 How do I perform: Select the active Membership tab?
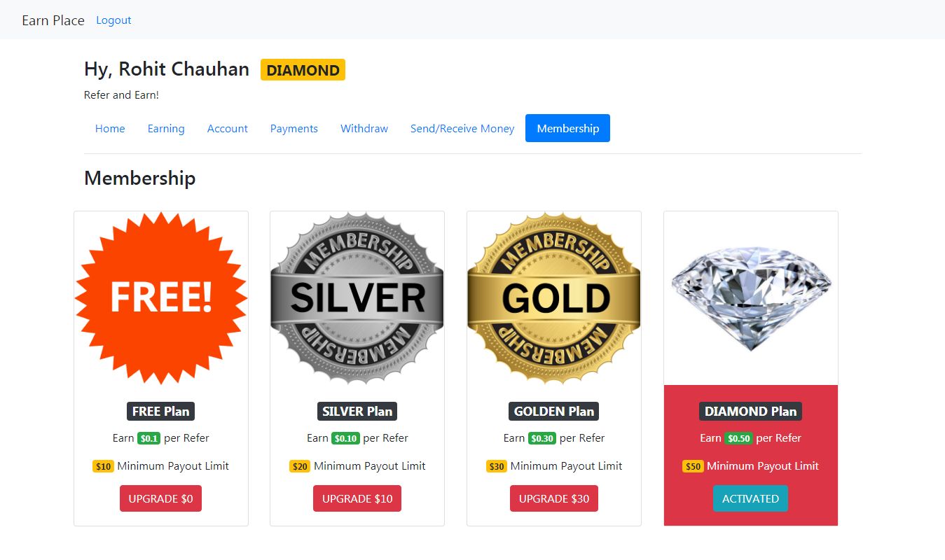pos(567,128)
